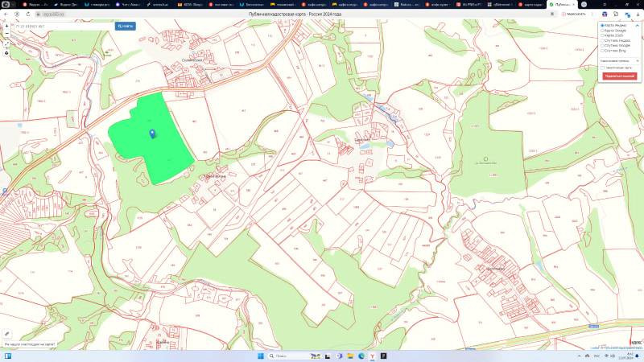This screenshot has height=362, width=644.
Task: Open the layers dropdown in the map panel
Action: (617, 60)
